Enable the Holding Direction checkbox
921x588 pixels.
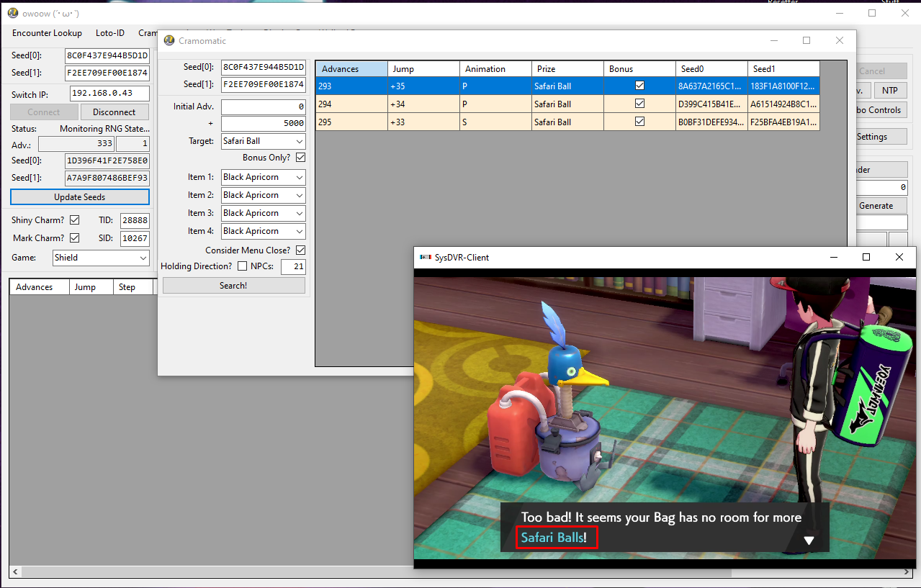pyautogui.click(x=241, y=266)
